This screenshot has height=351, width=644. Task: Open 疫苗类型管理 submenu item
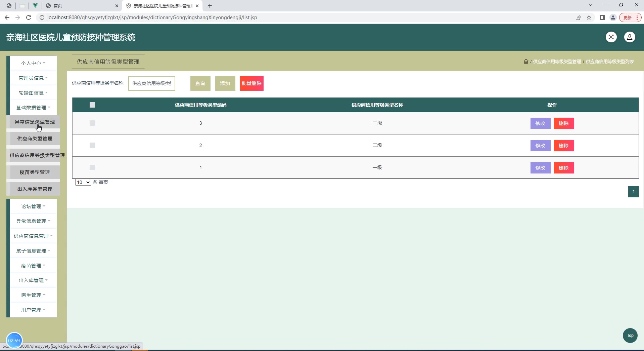(35, 172)
